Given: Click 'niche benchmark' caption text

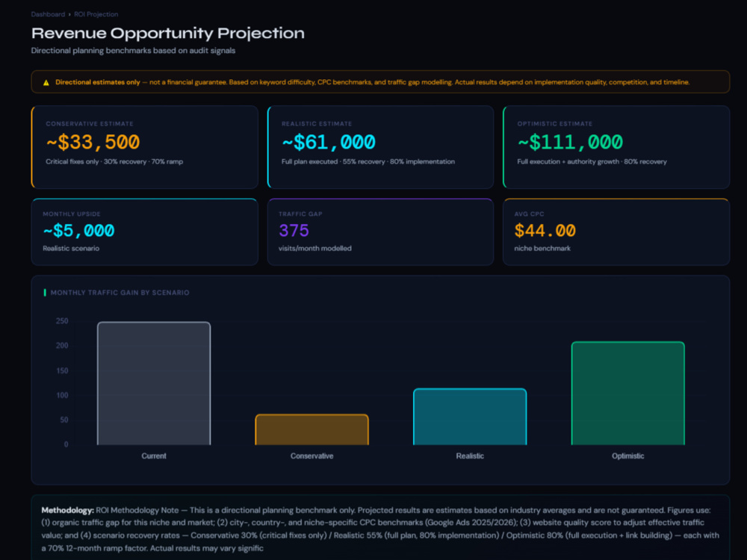Looking at the screenshot, I should (x=542, y=249).
